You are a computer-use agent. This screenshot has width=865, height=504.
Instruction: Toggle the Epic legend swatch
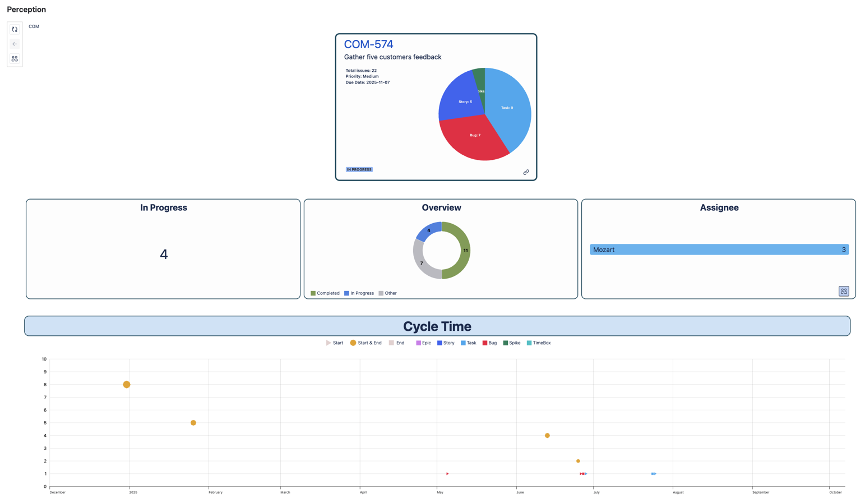(x=418, y=343)
